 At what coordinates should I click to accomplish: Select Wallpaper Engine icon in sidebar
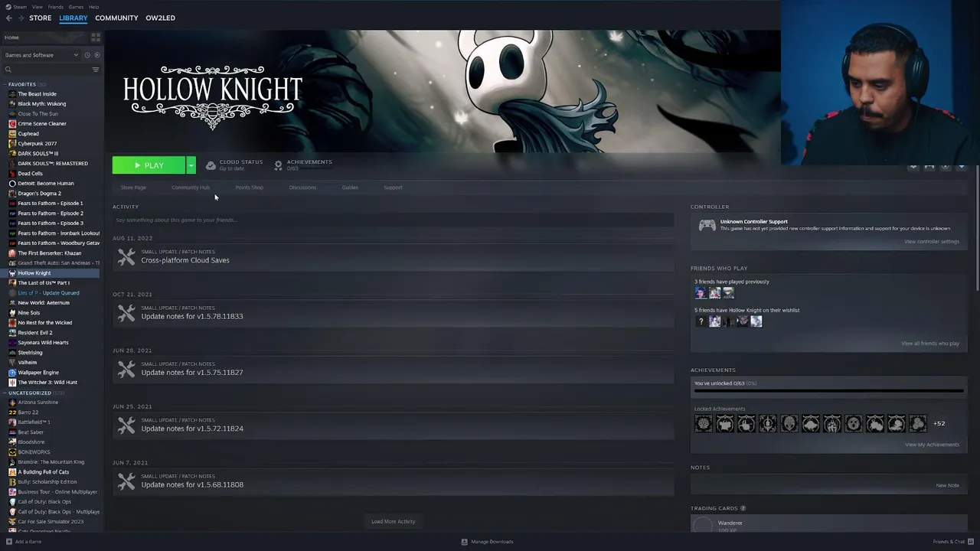[12, 372]
